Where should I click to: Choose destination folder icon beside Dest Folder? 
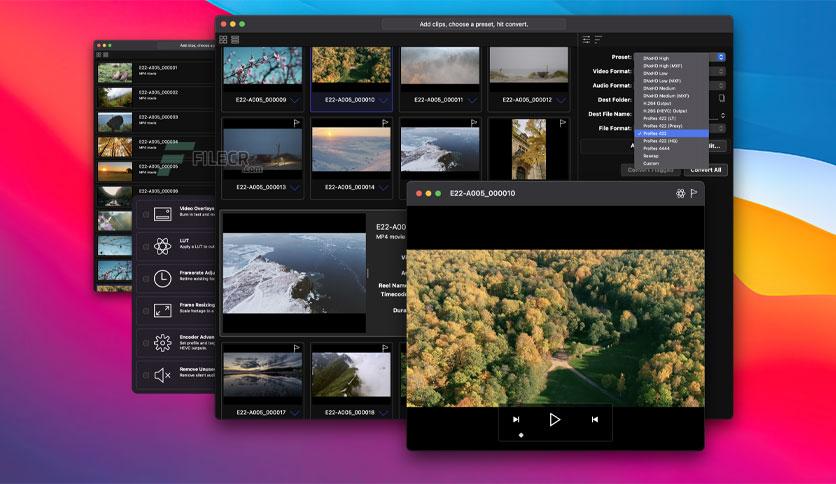click(721, 99)
